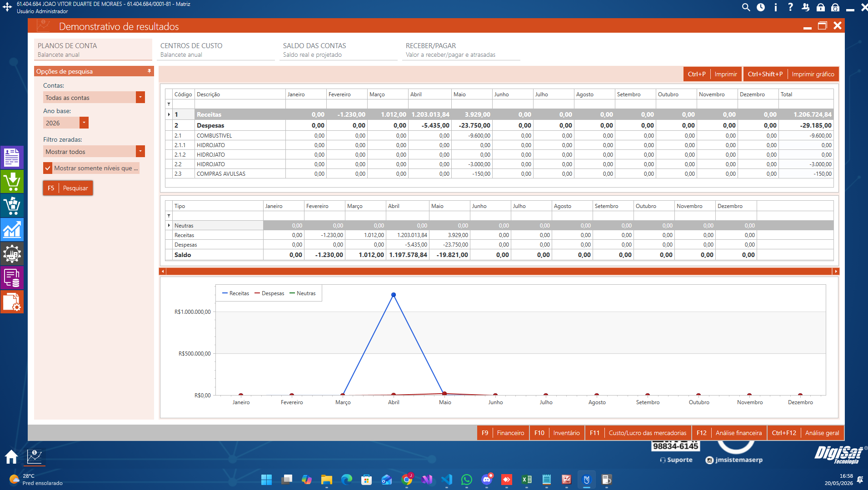Open the gray gear settings module
This screenshot has width=868, height=490.
tap(12, 253)
